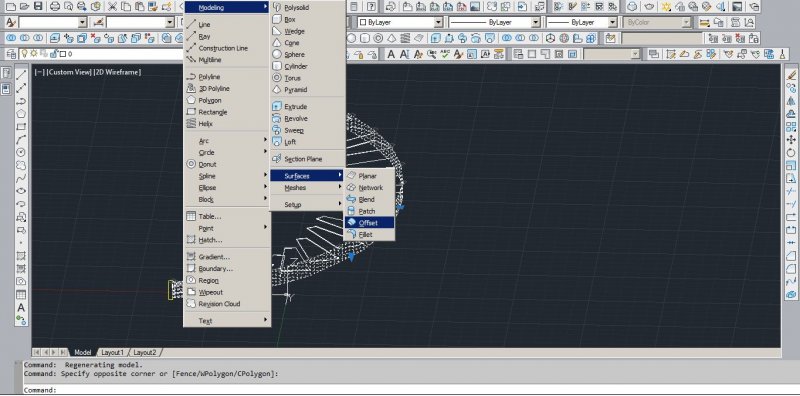Viewport: 800px width, 396px height.
Task: Choose Section Plane from Modeling submenu
Action: (307, 159)
